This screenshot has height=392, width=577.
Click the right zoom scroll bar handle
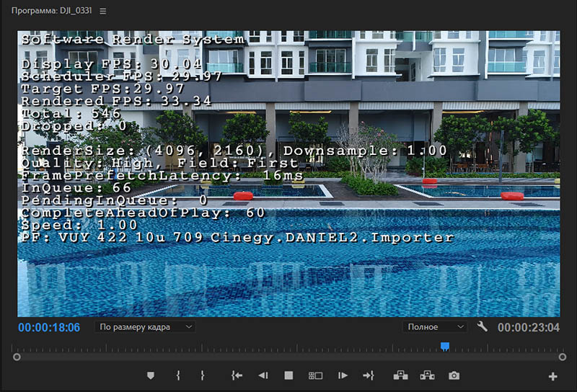563,357
